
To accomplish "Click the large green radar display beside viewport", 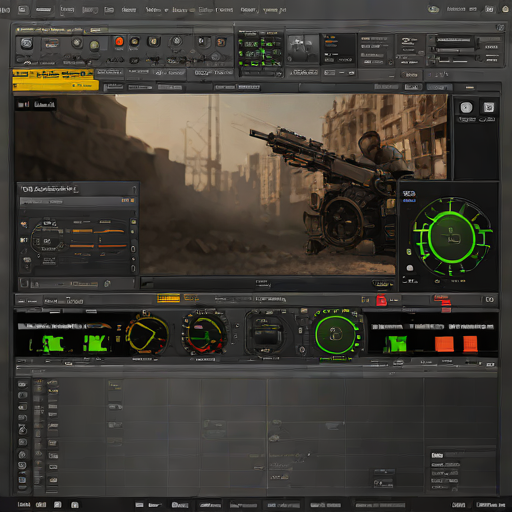I will coord(451,237).
